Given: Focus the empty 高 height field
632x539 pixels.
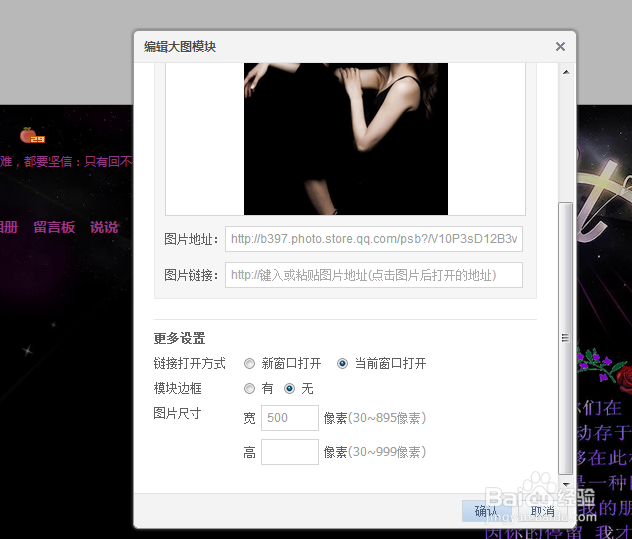Looking at the screenshot, I should coord(290,452).
